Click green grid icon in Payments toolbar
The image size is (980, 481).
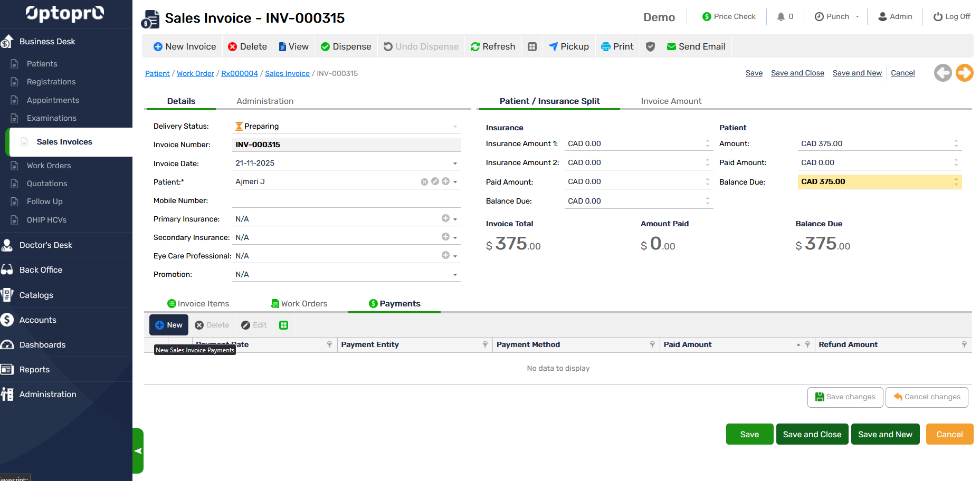[x=283, y=325]
